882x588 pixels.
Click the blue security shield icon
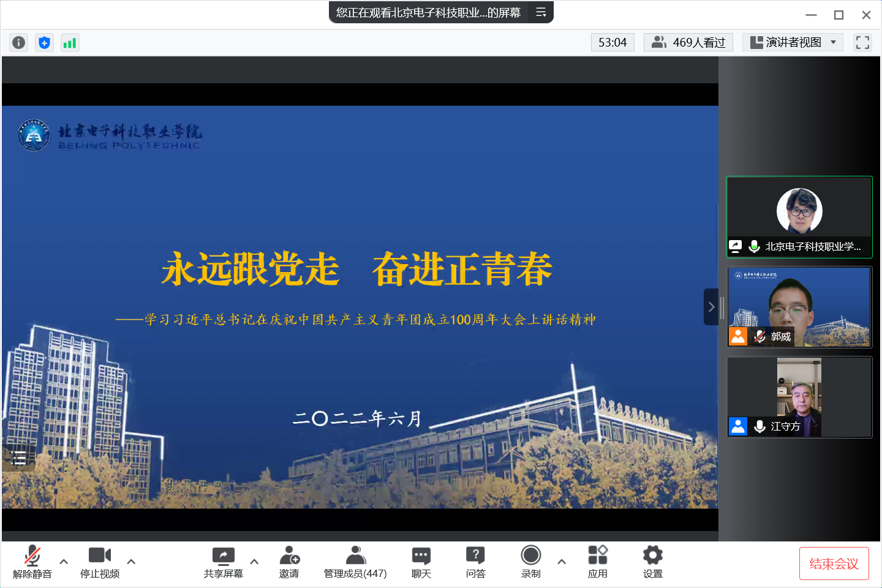pos(44,42)
